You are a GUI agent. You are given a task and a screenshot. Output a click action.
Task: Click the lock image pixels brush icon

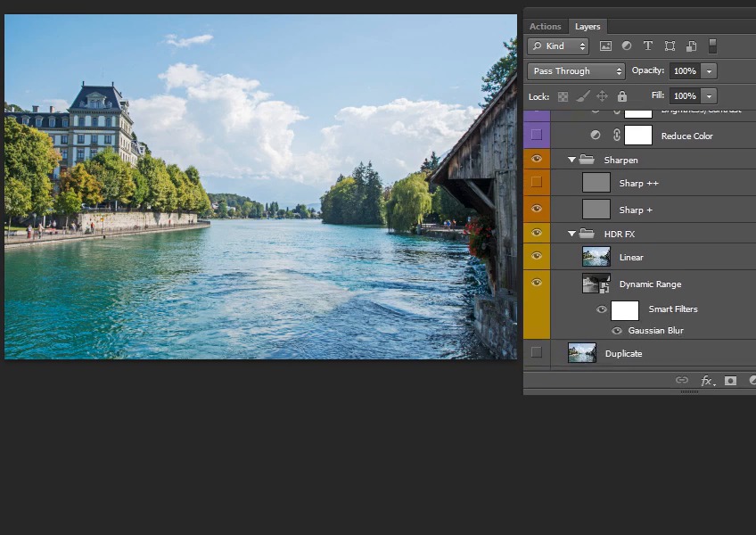[582, 96]
